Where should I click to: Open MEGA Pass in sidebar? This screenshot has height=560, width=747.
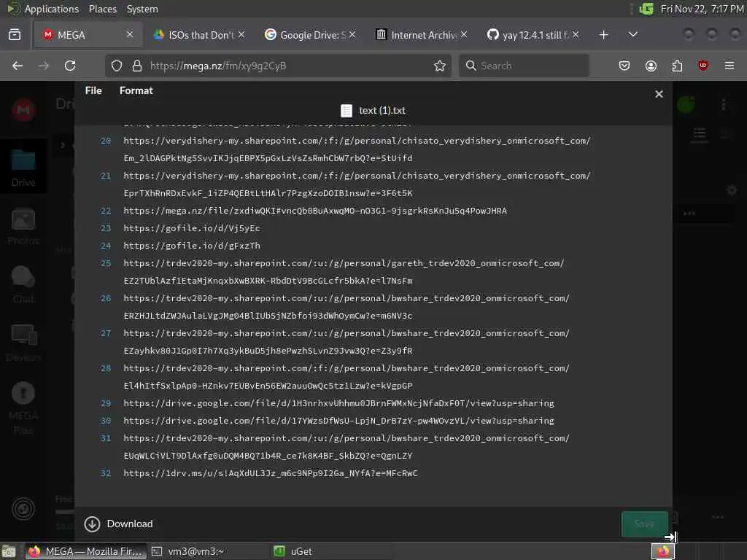point(23,408)
